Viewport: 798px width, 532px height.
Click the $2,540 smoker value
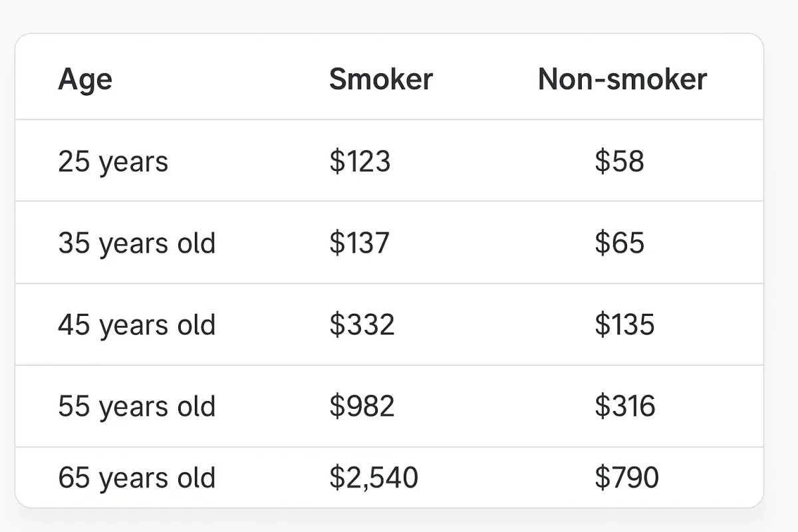click(x=374, y=478)
